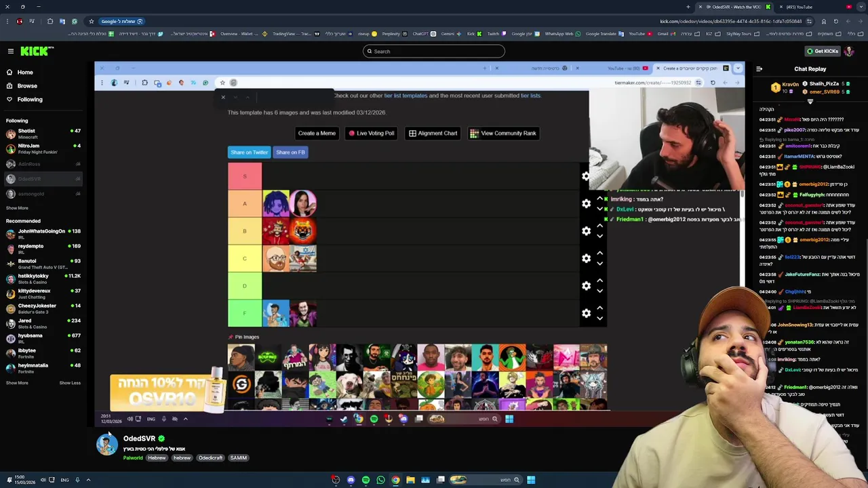
Task: Open WhatsApp from the Windows taskbar
Action: coord(380,480)
